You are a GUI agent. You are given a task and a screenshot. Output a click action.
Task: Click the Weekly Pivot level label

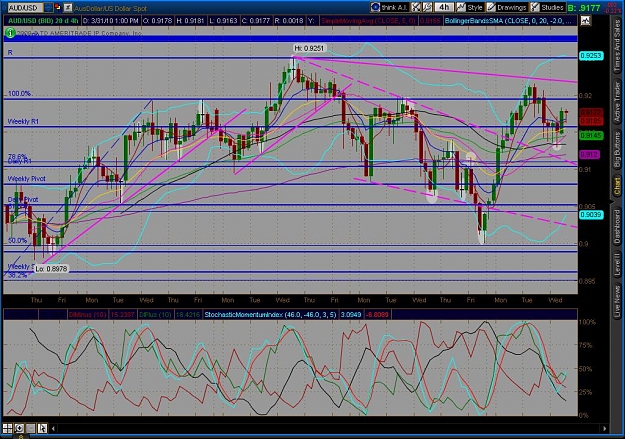[x=26, y=179]
